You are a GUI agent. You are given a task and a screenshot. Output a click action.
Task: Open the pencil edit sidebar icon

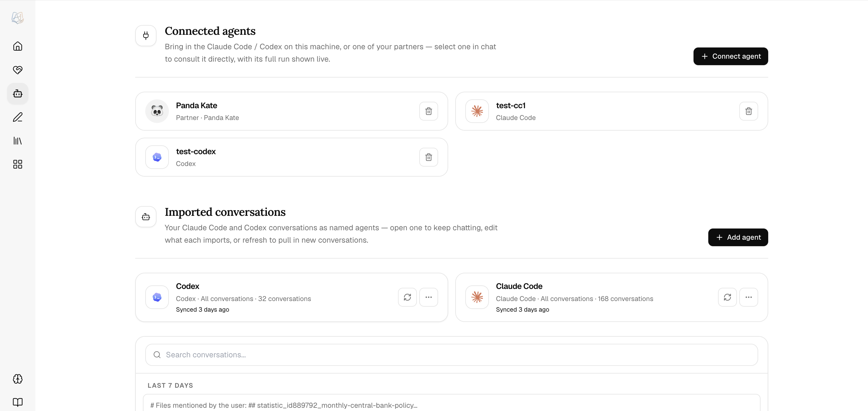17,117
